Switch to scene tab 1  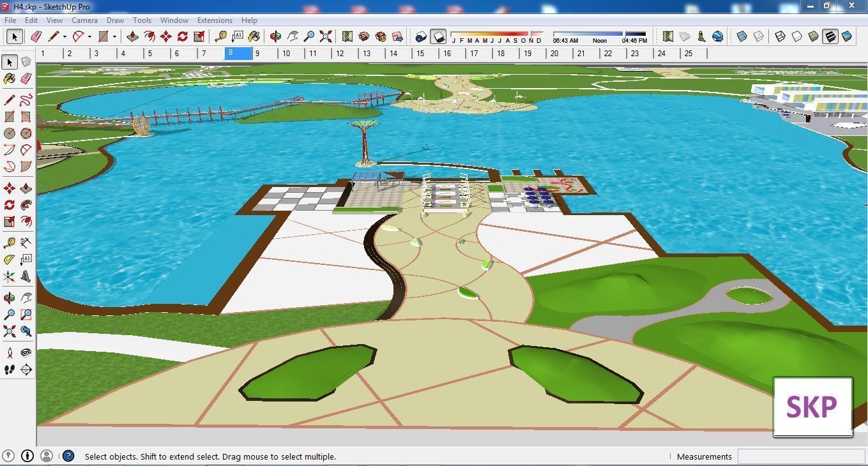pyautogui.click(x=50, y=54)
